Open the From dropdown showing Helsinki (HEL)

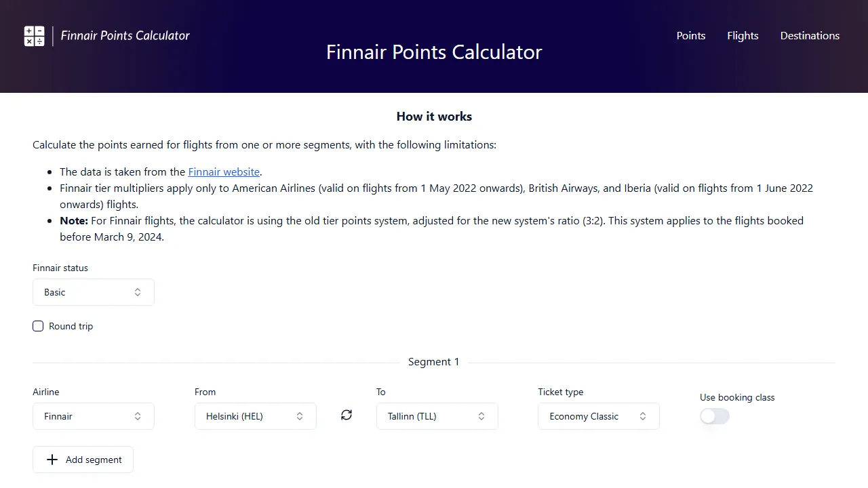coord(255,416)
